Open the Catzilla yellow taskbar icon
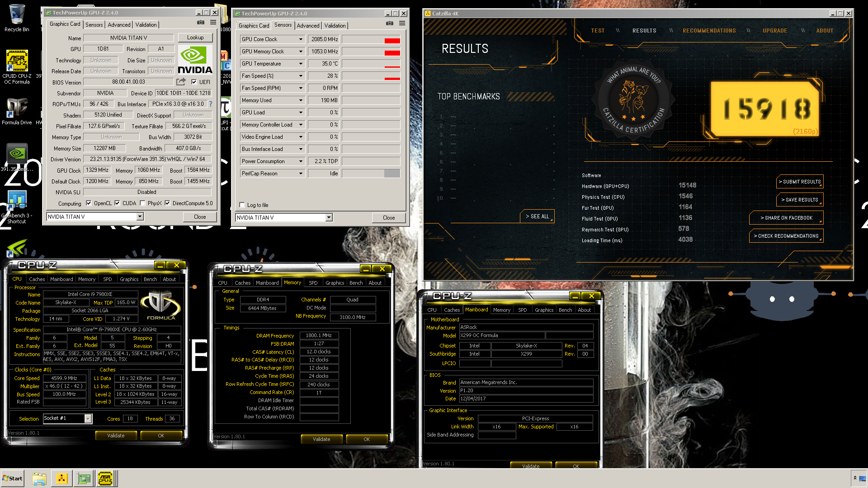Screen dimensions: 868x488 (61, 479)
